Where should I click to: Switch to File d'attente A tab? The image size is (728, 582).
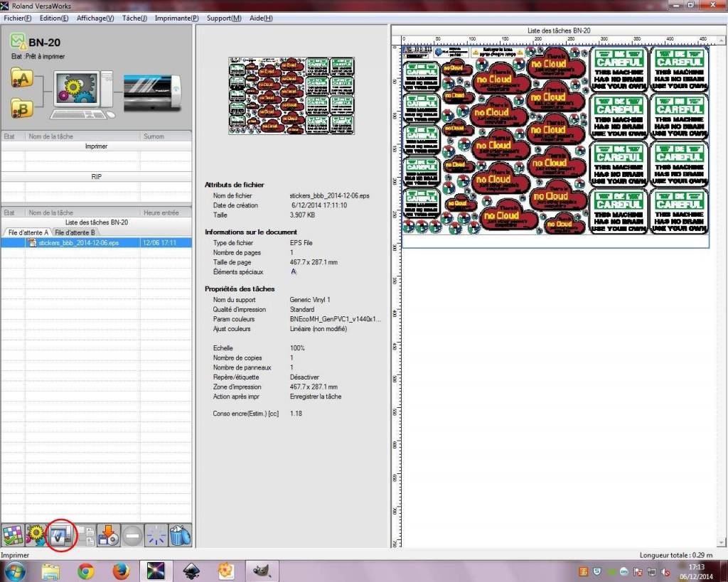(x=28, y=232)
